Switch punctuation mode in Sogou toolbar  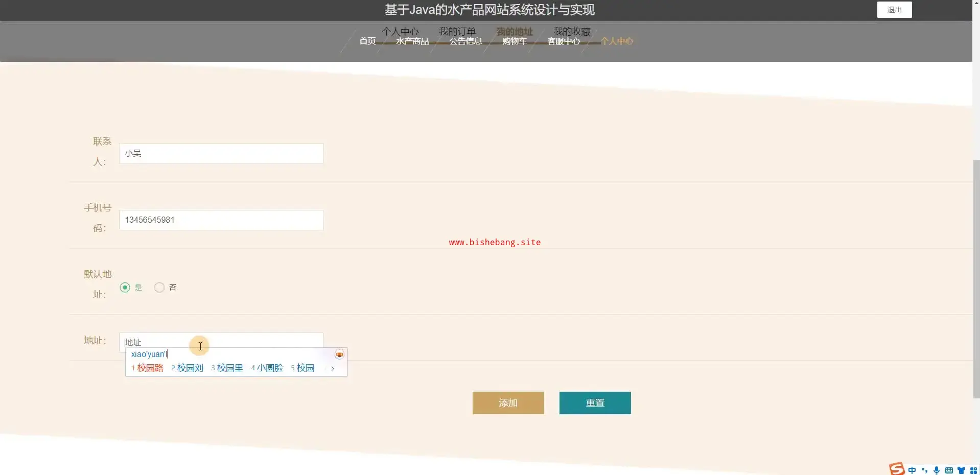click(x=924, y=470)
